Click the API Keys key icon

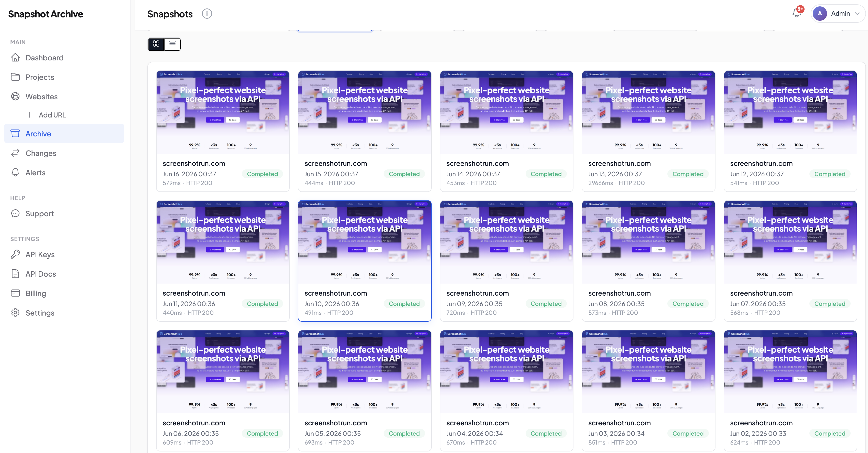click(x=15, y=254)
